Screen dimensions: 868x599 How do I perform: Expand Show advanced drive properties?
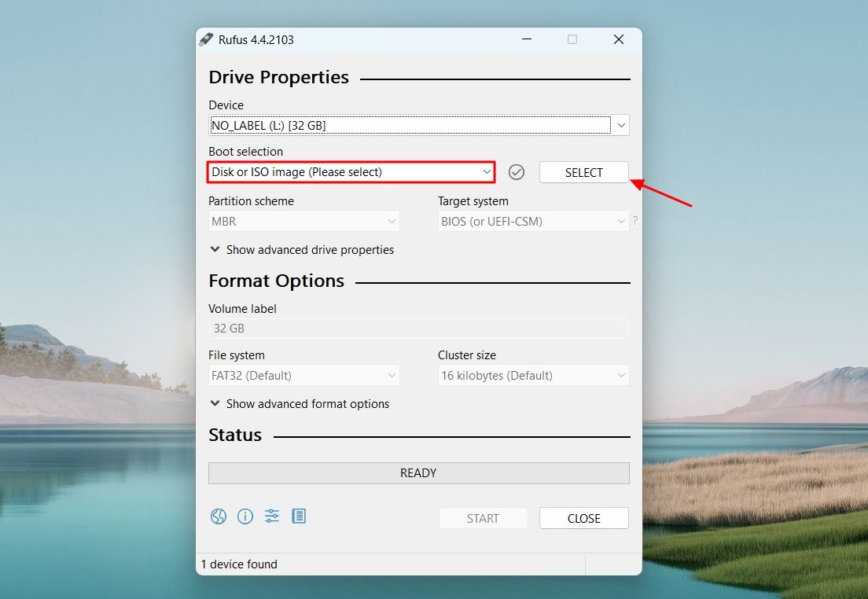(x=302, y=250)
